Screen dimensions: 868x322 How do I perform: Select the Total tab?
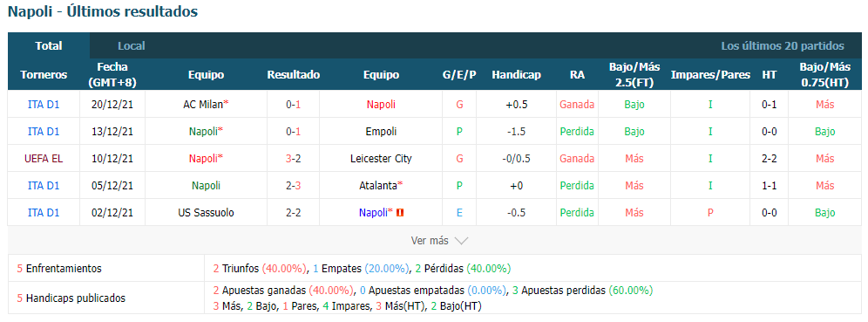pos(49,46)
